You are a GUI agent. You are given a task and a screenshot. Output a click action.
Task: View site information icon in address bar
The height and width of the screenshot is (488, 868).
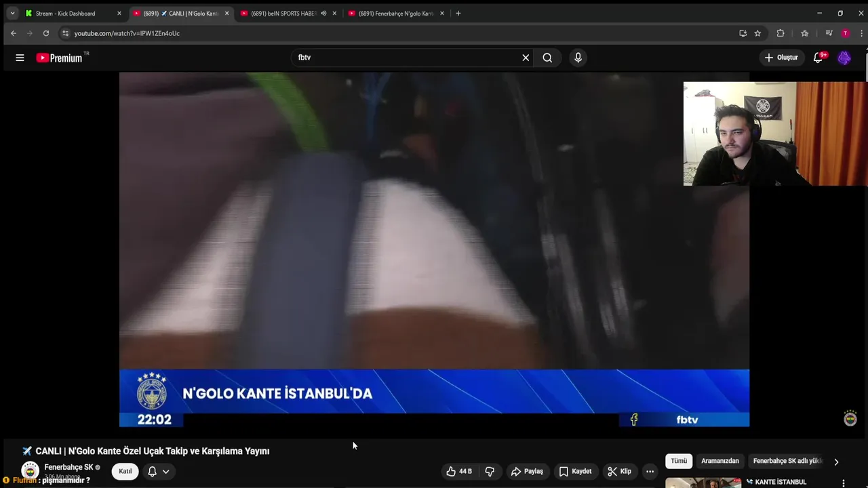pos(65,33)
